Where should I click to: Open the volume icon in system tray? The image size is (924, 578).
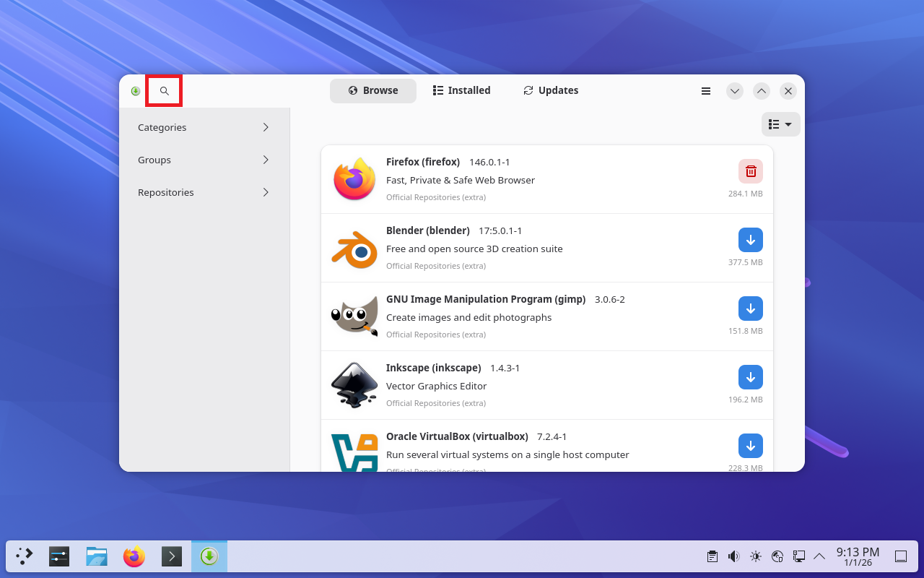click(733, 556)
